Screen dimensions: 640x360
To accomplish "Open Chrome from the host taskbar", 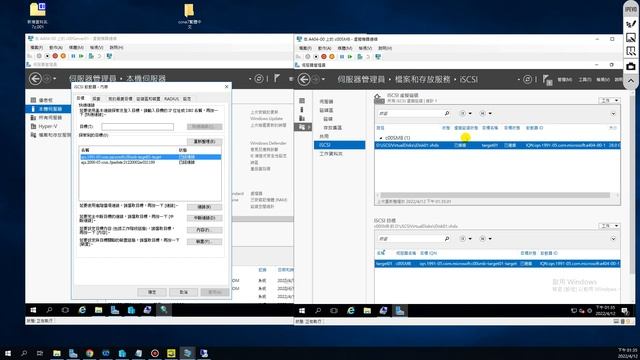I will [x=89, y=353].
